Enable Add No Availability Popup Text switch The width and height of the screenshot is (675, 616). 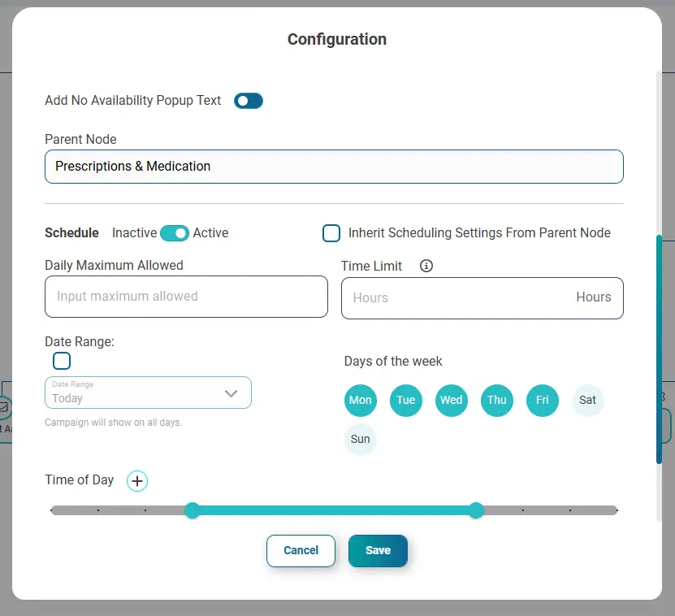(x=249, y=101)
